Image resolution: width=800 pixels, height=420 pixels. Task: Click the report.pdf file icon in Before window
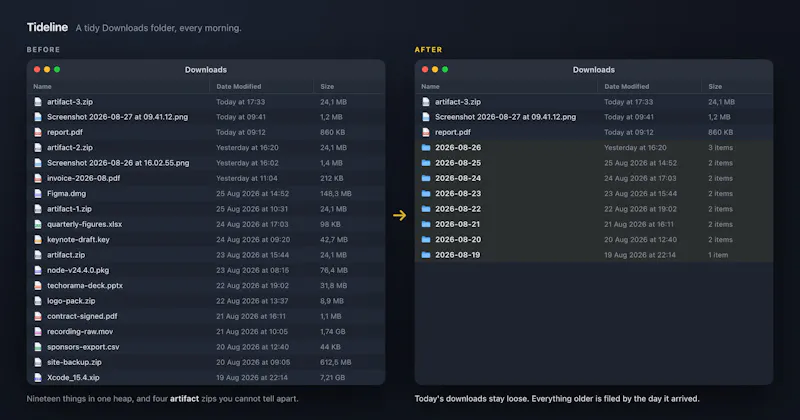click(x=38, y=132)
